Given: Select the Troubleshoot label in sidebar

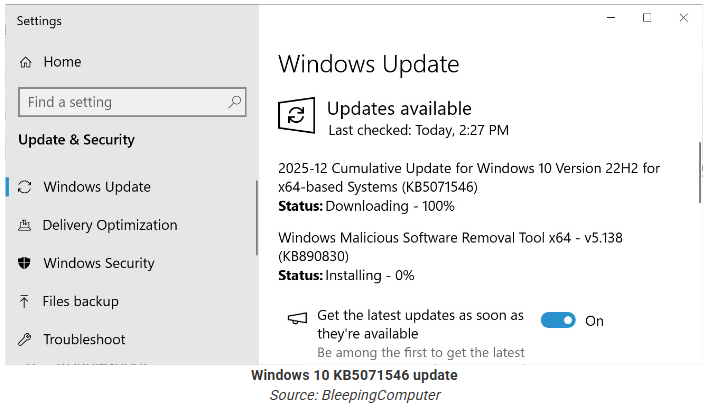Looking at the screenshot, I should tap(84, 339).
